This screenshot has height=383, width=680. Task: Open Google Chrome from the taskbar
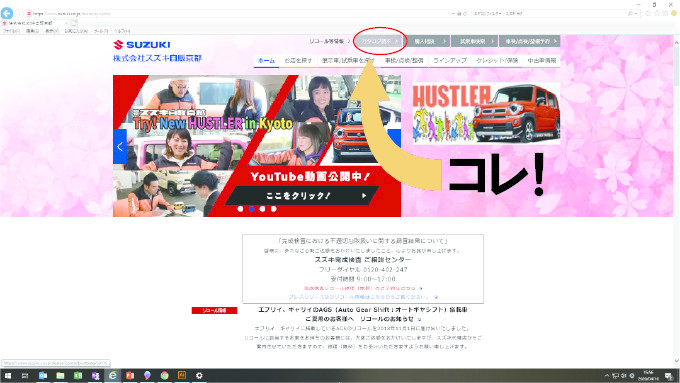click(164, 376)
